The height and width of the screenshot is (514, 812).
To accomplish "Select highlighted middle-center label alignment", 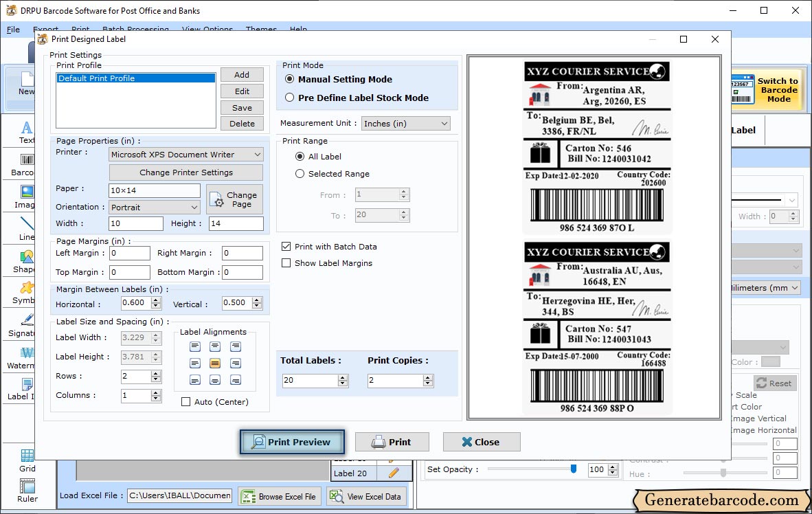I will coord(215,364).
